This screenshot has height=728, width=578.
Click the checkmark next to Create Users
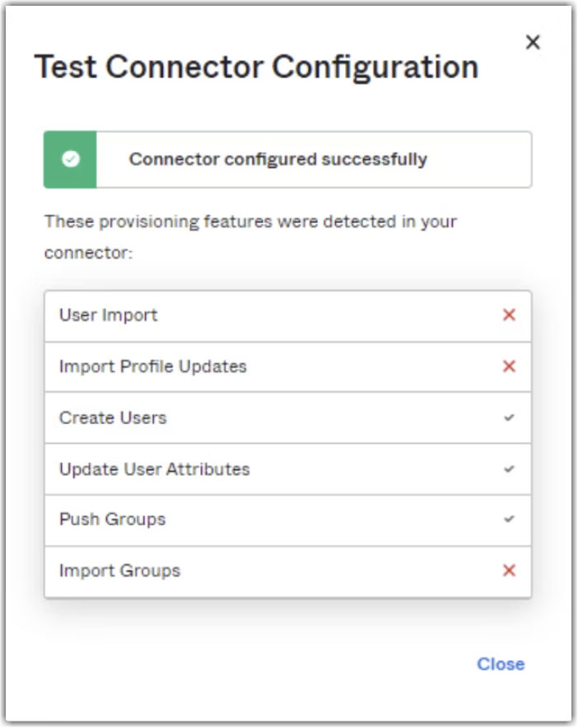[x=509, y=418]
